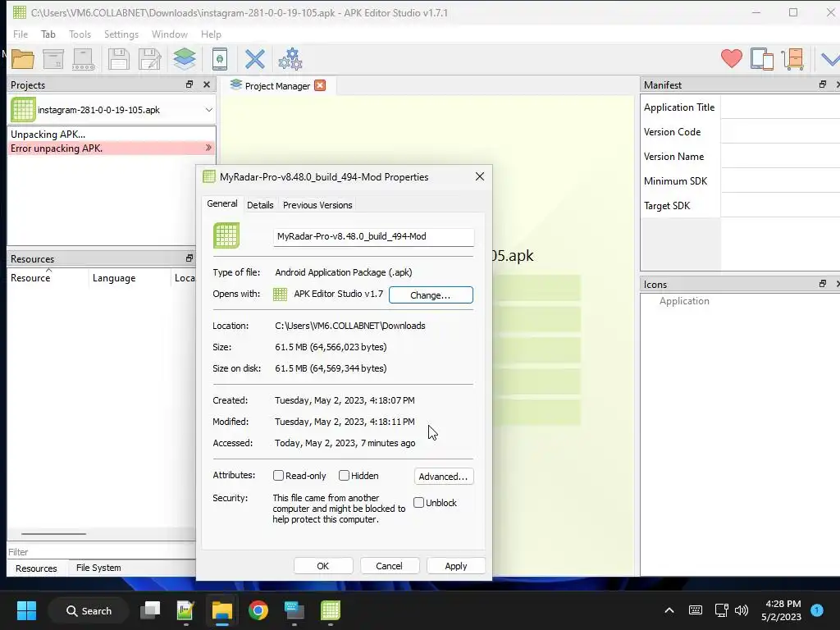Open the Key Manager toolbar icon
The height and width of the screenshot is (630, 840).
(793, 59)
